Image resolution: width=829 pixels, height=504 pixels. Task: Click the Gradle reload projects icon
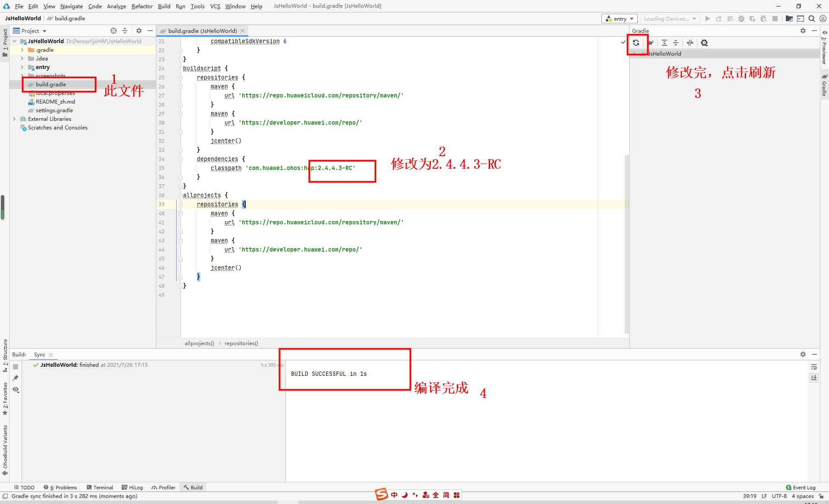point(636,43)
